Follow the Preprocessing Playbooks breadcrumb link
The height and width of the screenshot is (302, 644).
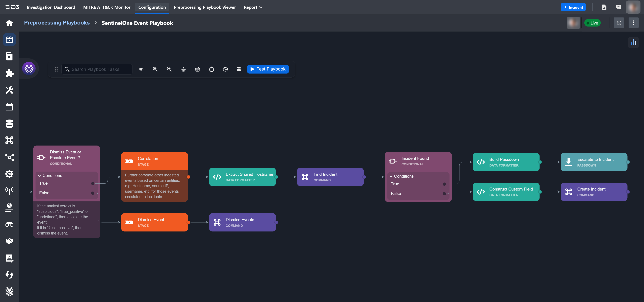pos(57,23)
